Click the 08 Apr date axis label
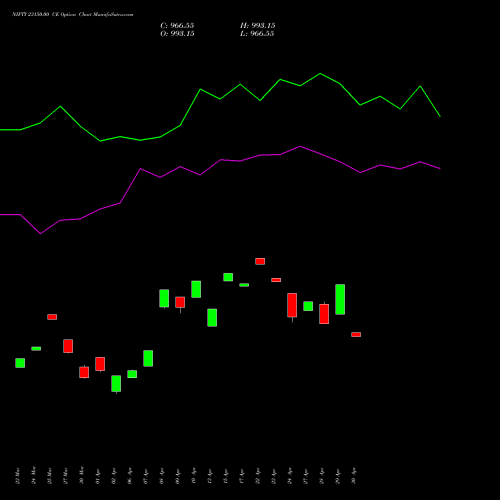The height and width of the screenshot is (500, 500). (x=162, y=476)
